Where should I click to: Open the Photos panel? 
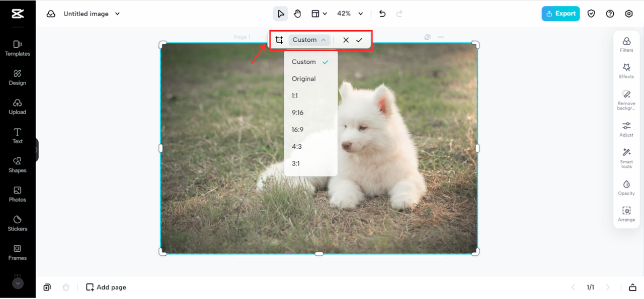(x=18, y=194)
